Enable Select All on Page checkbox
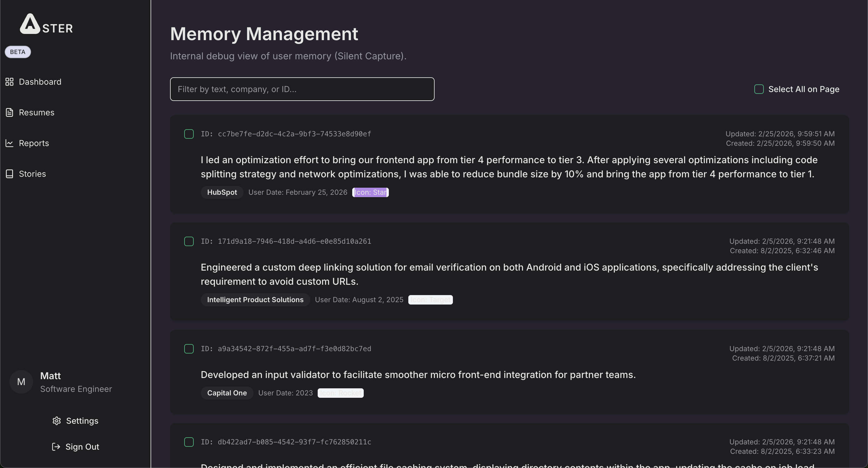Image resolution: width=868 pixels, height=468 pixels. click(759, 89)
